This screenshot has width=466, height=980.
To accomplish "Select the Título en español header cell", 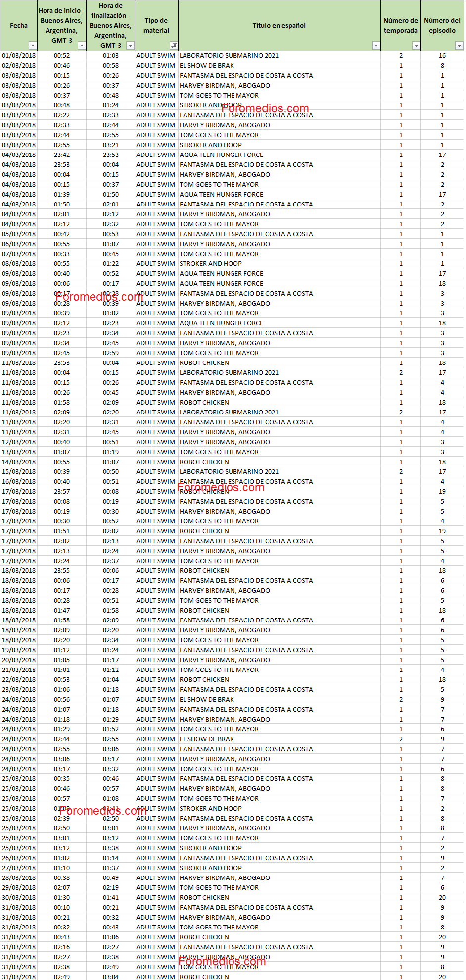I will [280, 25].
